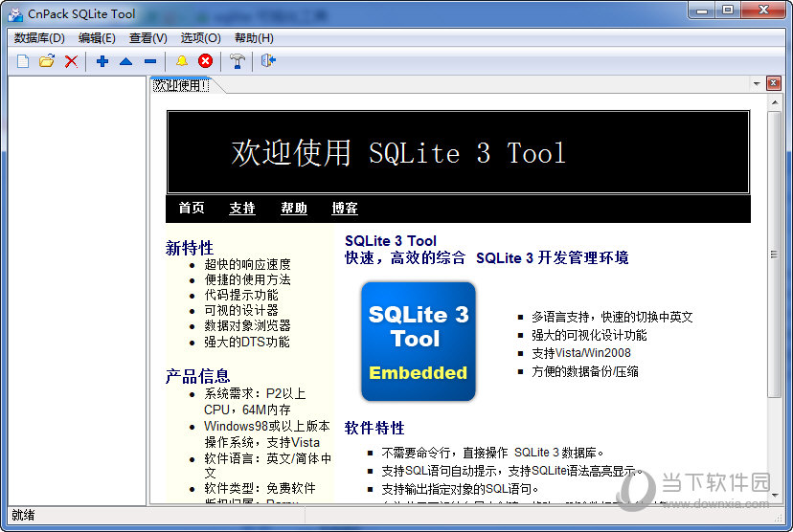793x532 pixels.
Task: Open the hammer tools icon
Action: point(237,61)
